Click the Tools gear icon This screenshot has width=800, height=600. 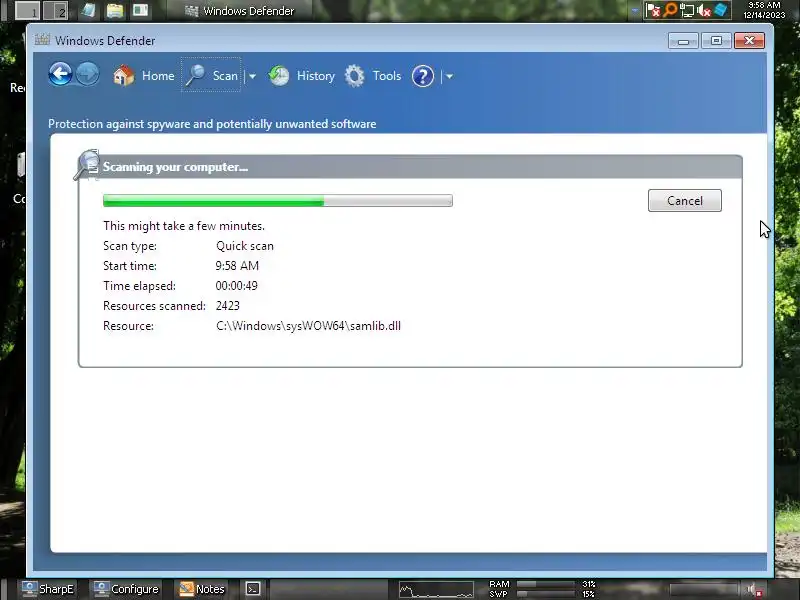click(355, 76)
